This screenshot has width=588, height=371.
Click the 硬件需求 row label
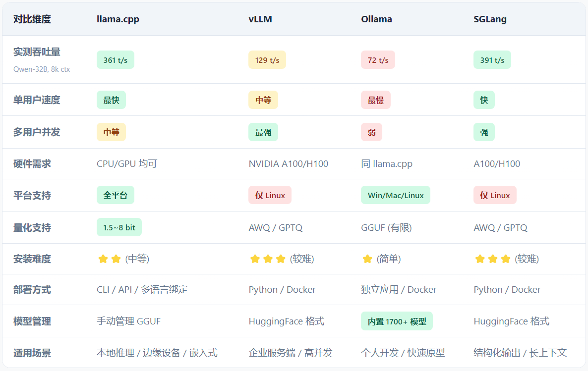click(x=32, y=164)
